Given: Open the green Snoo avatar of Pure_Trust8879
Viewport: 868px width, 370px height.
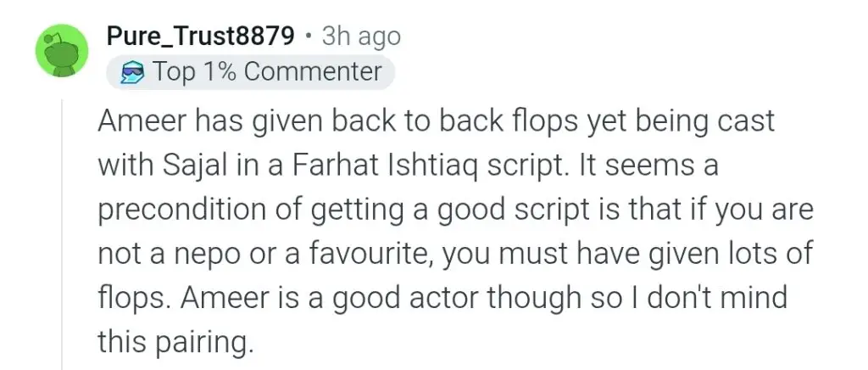Looking at the screenshot, I should coord(62,50).
